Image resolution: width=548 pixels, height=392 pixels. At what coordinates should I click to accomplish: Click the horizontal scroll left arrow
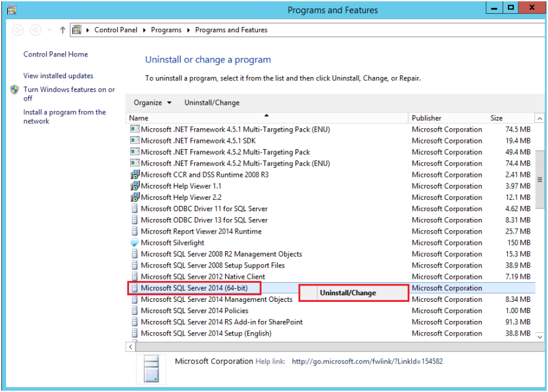pos(130,347)
